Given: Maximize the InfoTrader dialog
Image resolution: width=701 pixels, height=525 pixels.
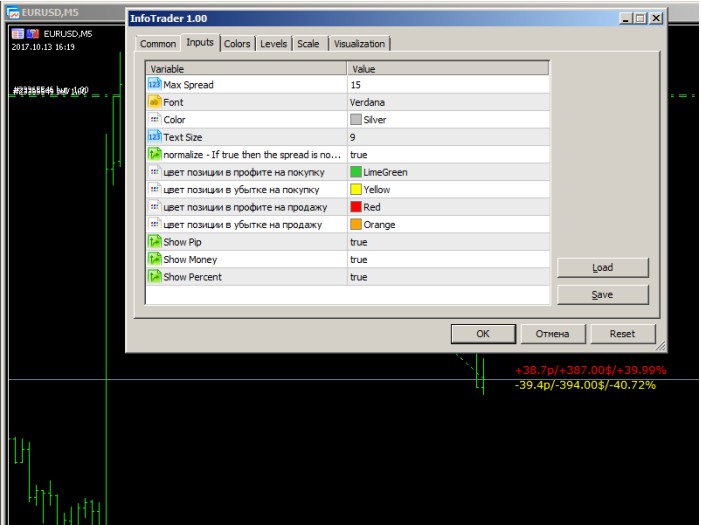Looking at the screenshot, I should coord(640,18).
